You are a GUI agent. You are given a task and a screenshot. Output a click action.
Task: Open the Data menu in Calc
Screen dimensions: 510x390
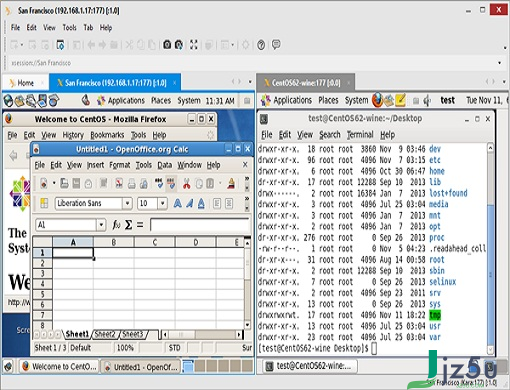165,165
